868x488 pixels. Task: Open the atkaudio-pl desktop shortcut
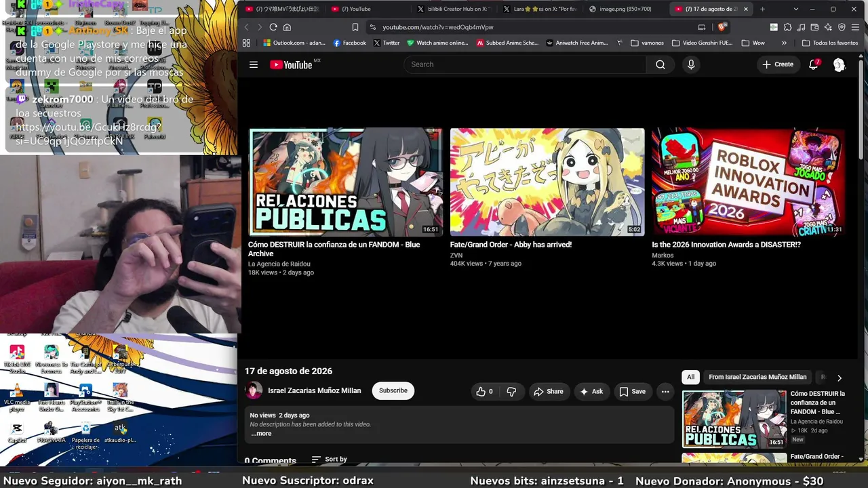pyautogui.click(x=120, y=432)
